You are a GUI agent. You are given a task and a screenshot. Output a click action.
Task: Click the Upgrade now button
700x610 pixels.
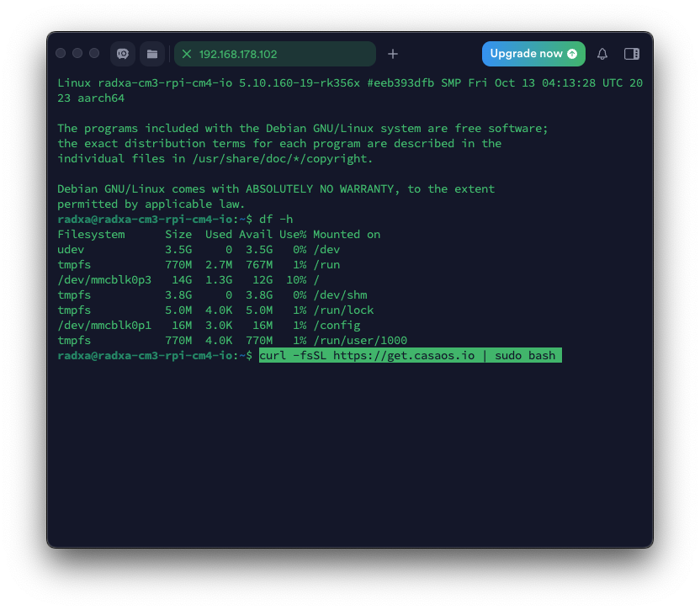[x=533, y=54]
